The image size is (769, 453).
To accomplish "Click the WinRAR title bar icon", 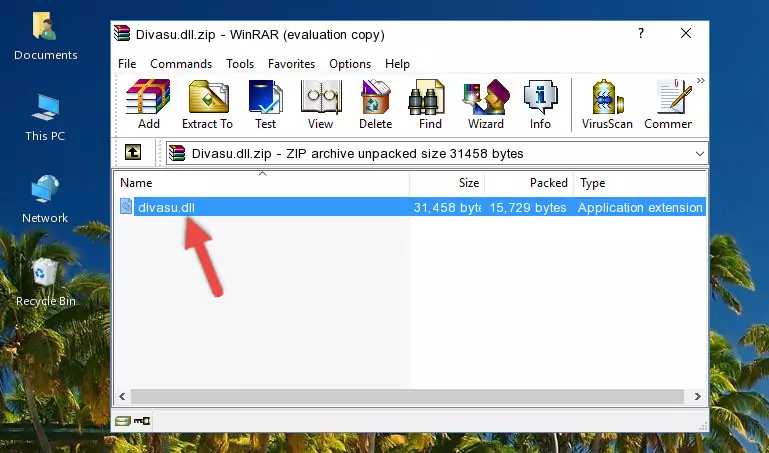I will click(x=122, y=33).
